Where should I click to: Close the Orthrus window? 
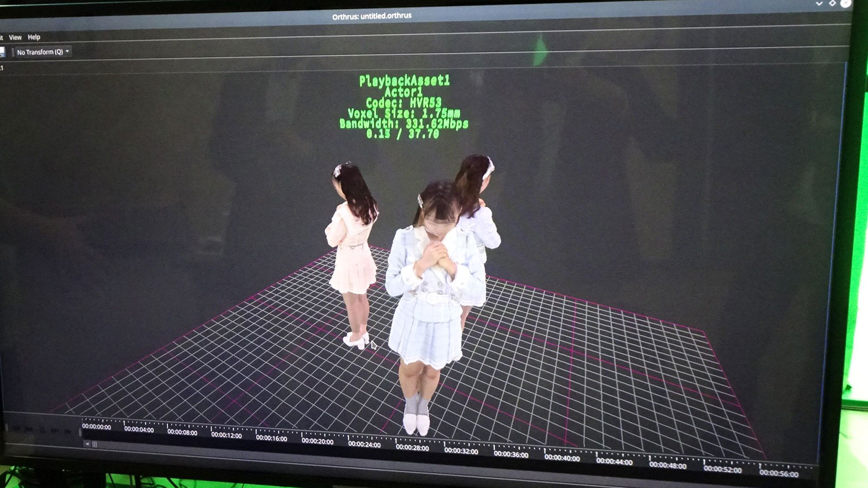click(845, 4)
